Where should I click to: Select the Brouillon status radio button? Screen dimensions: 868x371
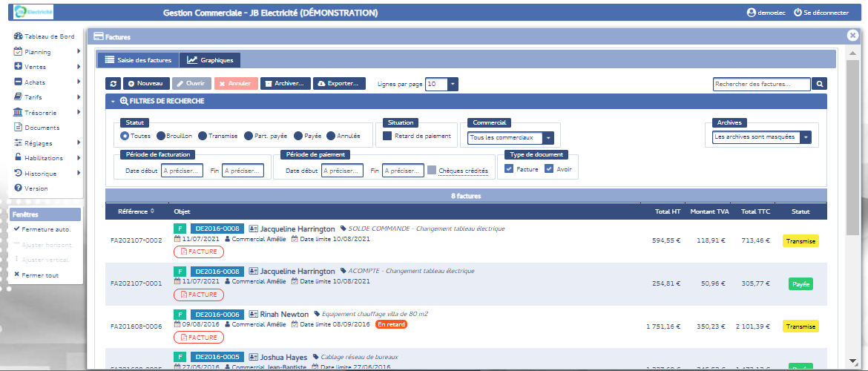click(160, 136)
